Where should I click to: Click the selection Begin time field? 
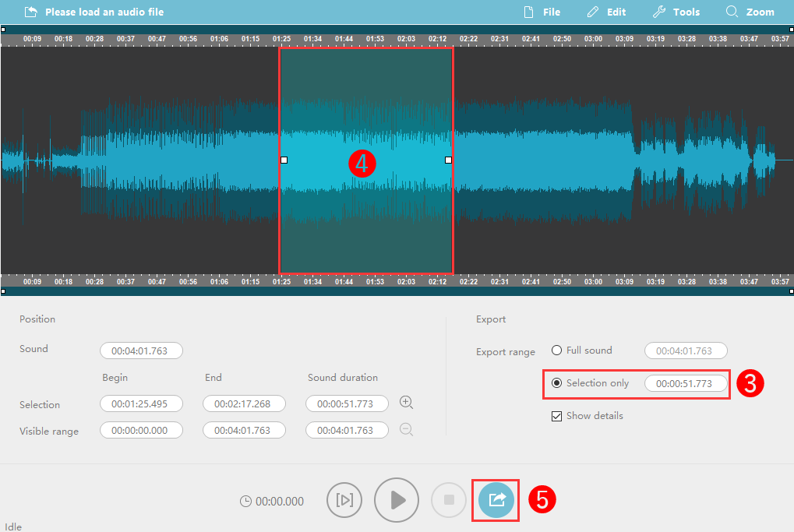(x=141, y=403)
